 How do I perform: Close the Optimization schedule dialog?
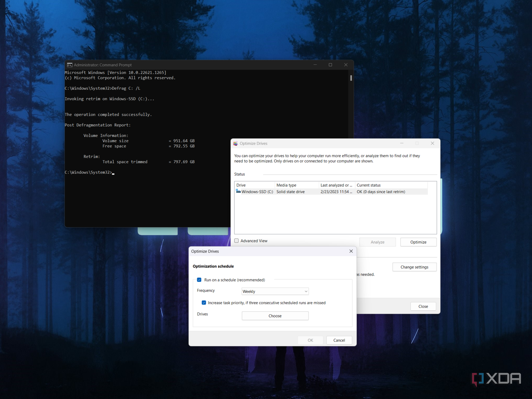click(351, 251)
